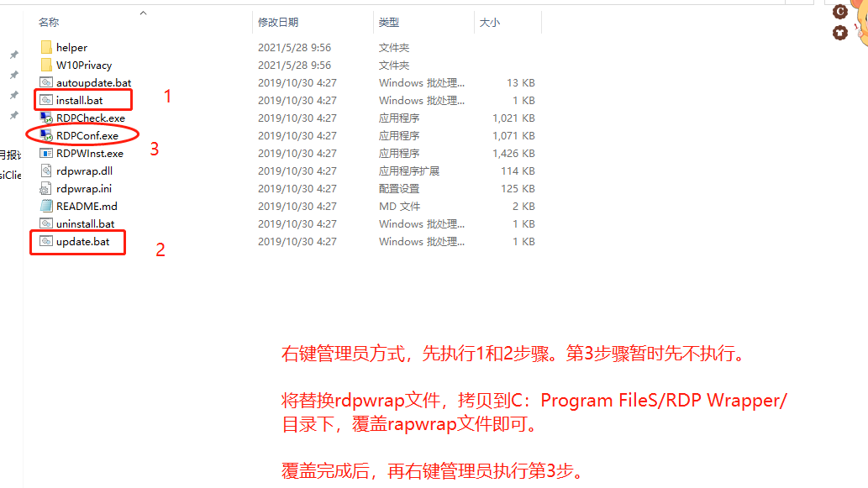Click the circular C badge icon top right
868x488 pixels.
click(x=840, y=12)
